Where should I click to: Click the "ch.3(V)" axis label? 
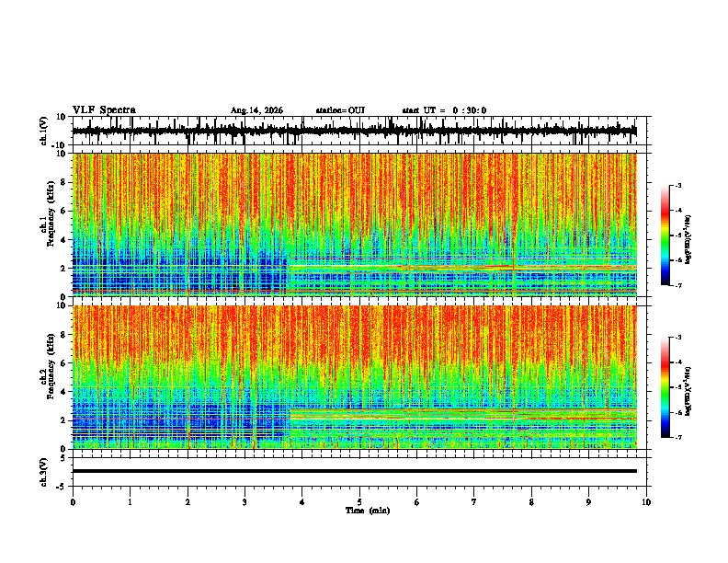coord(44,472)
